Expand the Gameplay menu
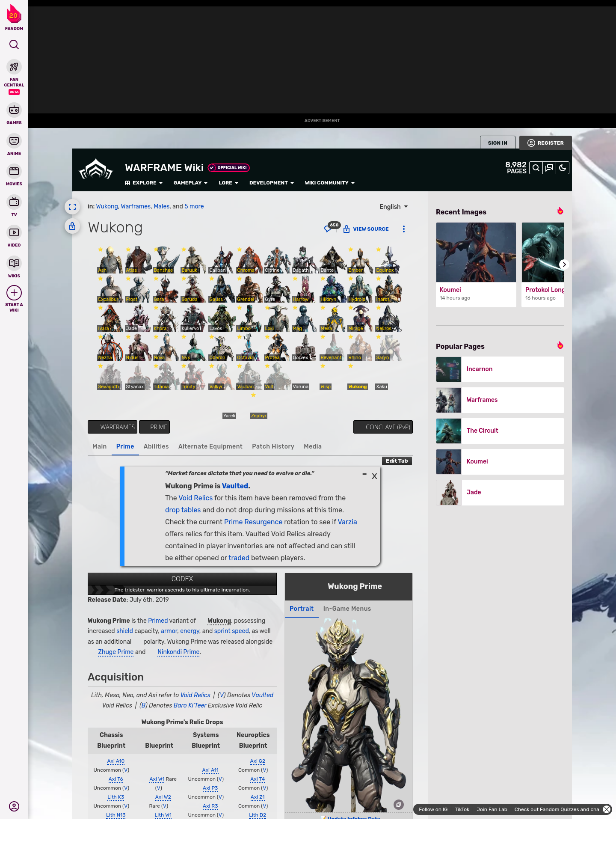The width and height of the screenshot is (616, 856). (x=191, y=183)
